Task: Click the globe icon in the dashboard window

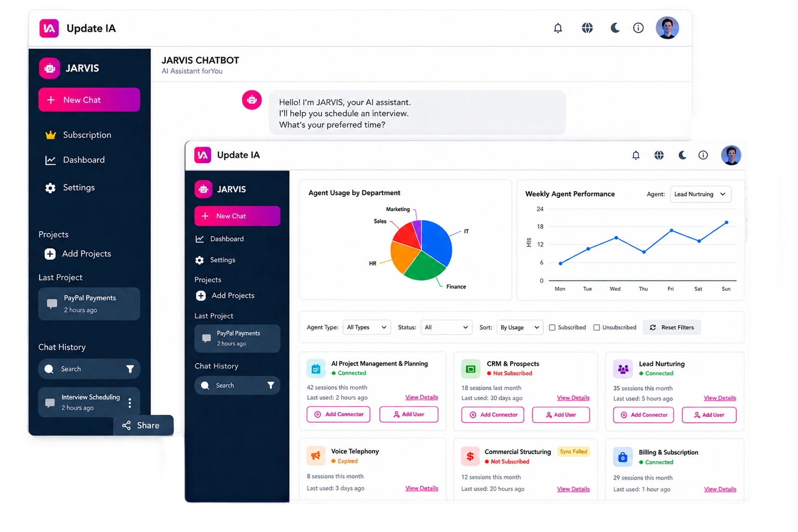Action: (x=659, y=155)
